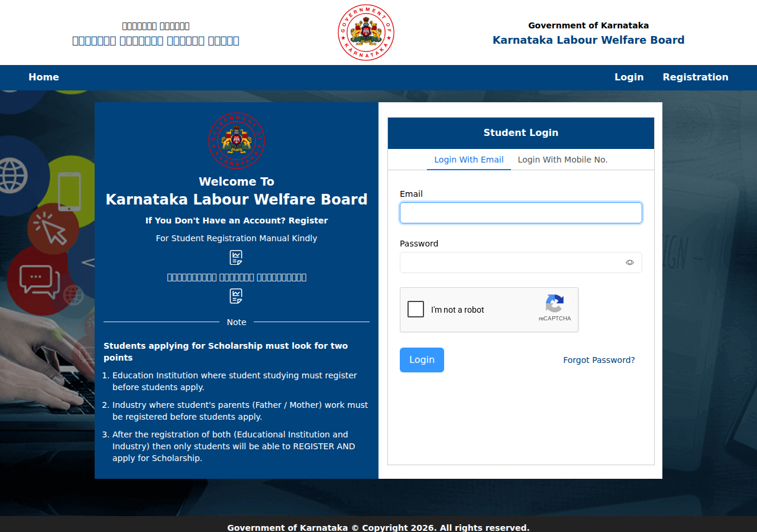Click the Karnataka government emblem in the header

(x=366, y=33)
